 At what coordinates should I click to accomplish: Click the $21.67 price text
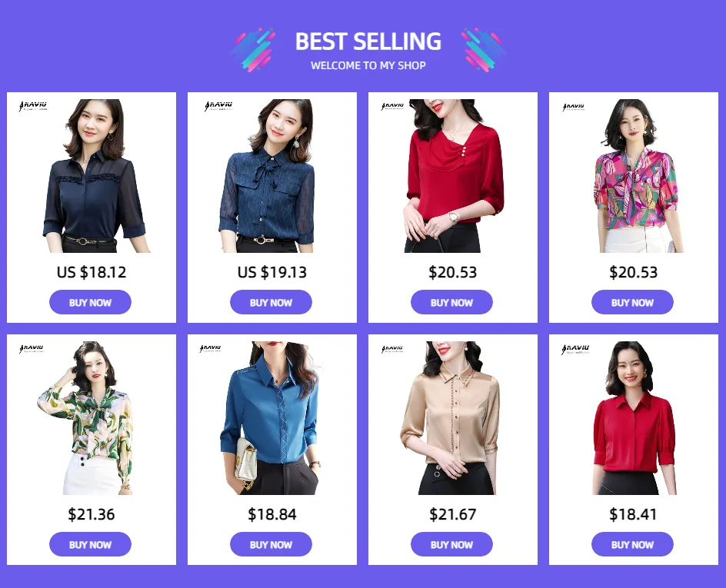452,514
